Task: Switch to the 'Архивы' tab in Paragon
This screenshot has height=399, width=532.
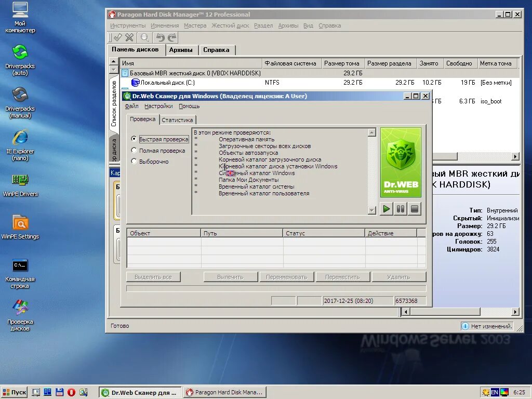Action: tap(181, 50)
